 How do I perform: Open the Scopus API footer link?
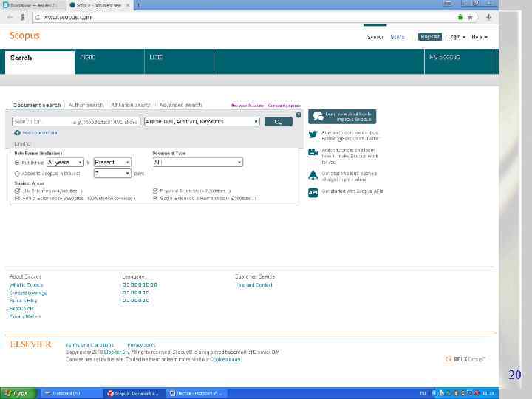click(21, 308)
